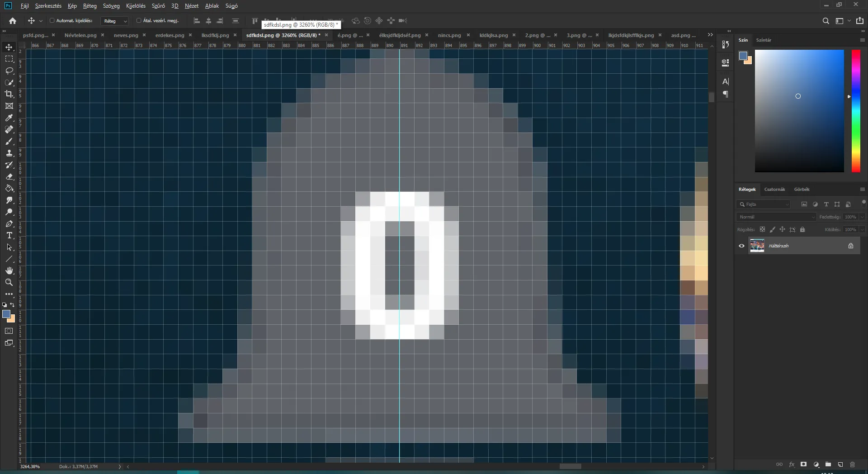Open the Normál blend mode dropdown
This screenshot has width=868, height=474.
tap(776, 217)
